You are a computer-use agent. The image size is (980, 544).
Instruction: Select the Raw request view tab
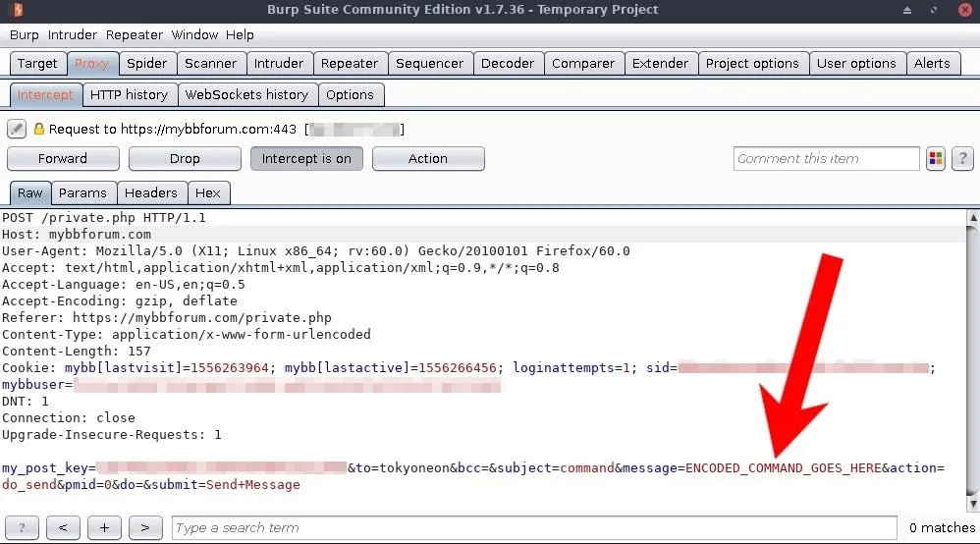30,193
